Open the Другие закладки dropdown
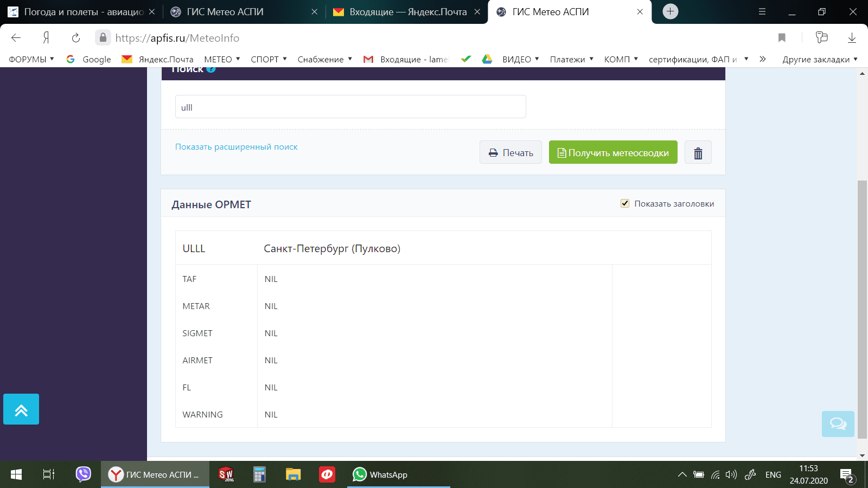The height and width of the screenshot is (488, 868). click(819, 59)
